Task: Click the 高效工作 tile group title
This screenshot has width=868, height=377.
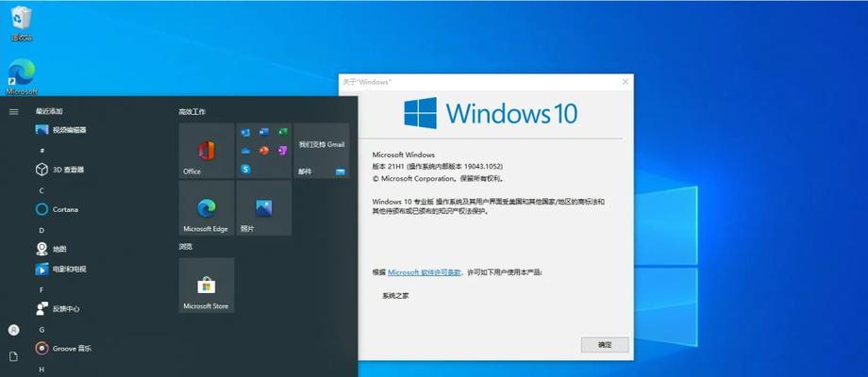Action: (192, 111)
